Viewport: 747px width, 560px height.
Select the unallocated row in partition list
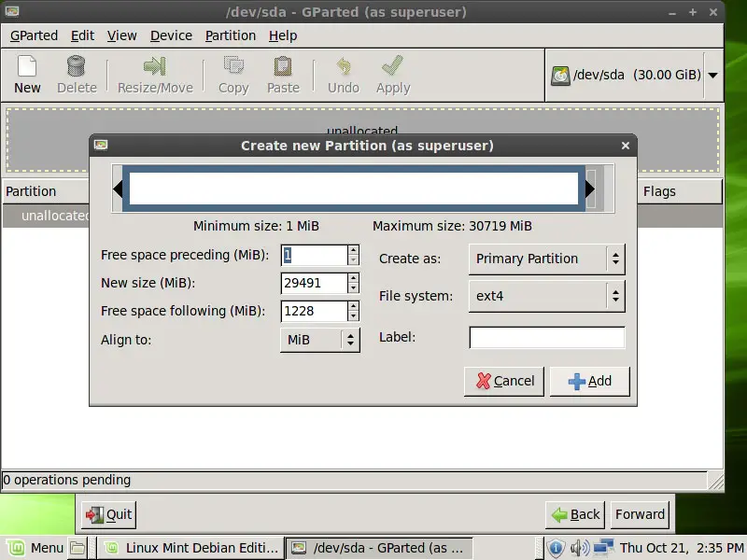tap(46, 216)
